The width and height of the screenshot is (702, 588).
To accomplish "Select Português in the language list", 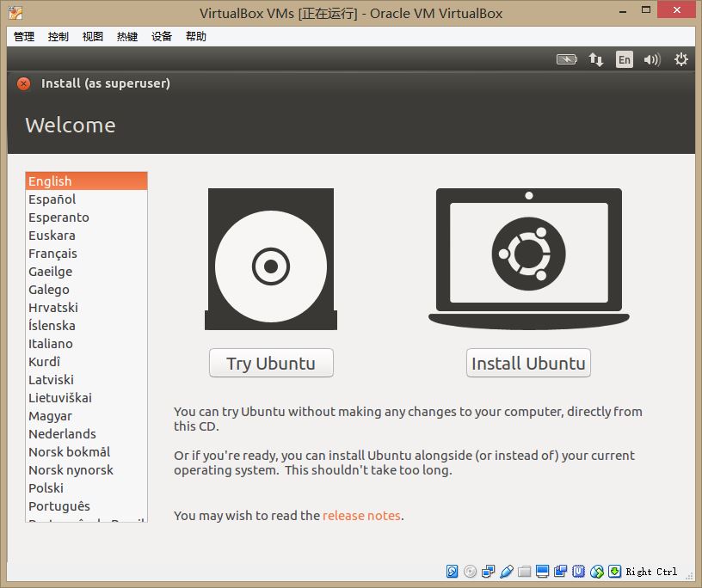I will coord(86,505).
